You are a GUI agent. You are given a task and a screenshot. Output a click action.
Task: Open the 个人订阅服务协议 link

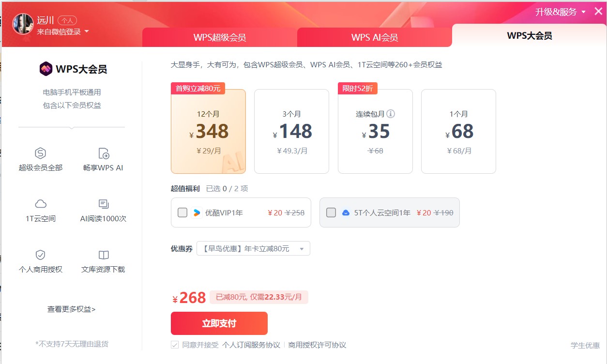[x=251, y=345]
